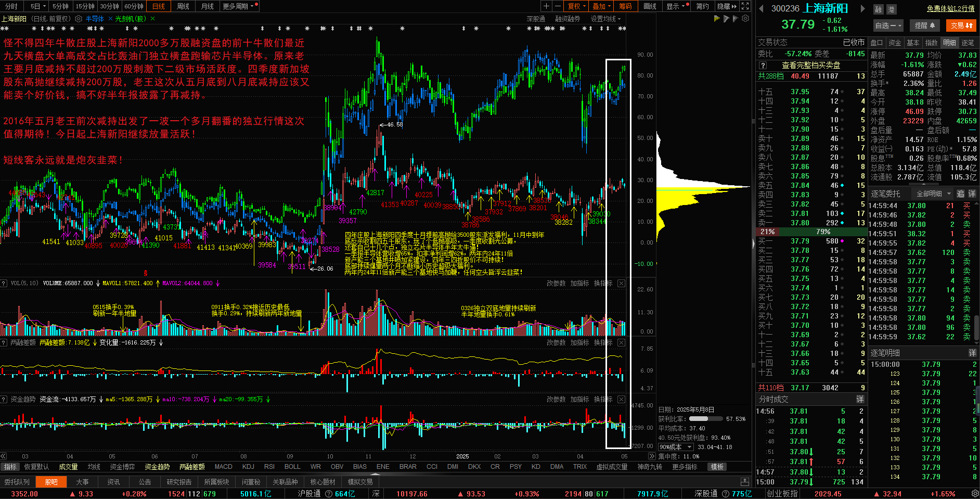
Task: Open 90%成本 cost dropdown
Action: coord(676,447)
